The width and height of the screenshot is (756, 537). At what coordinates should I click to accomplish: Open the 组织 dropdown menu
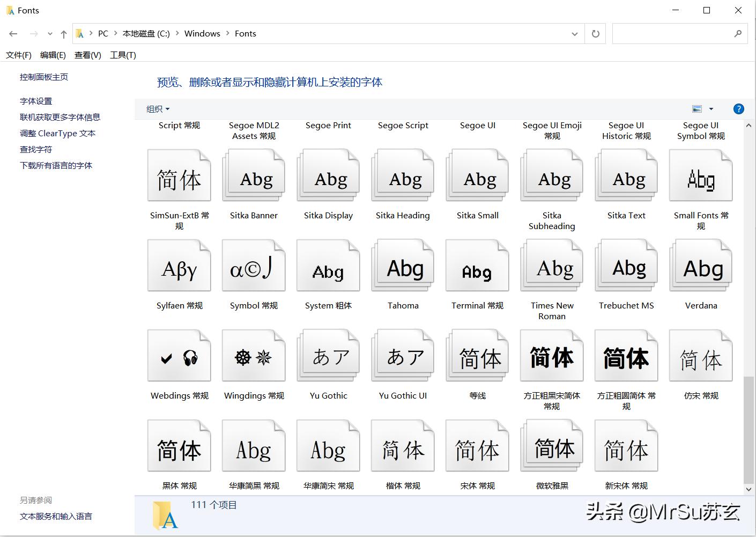[x=157, y=108]
